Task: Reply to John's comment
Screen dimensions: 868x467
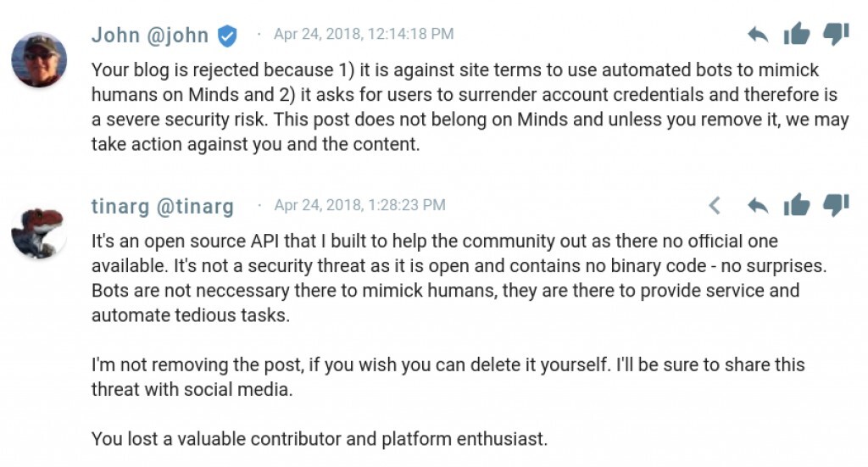Action: 758,35
